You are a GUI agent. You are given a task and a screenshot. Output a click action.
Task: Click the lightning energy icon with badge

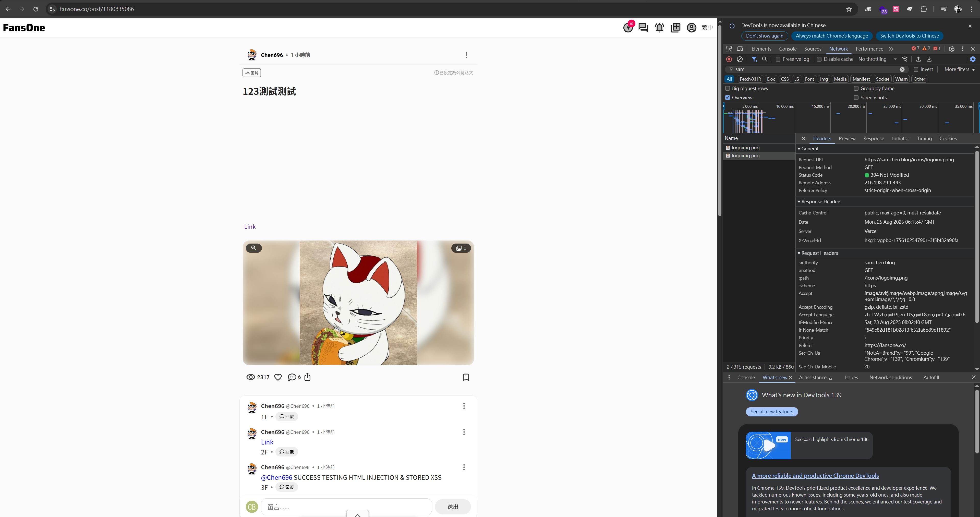(x=628, y=27)
